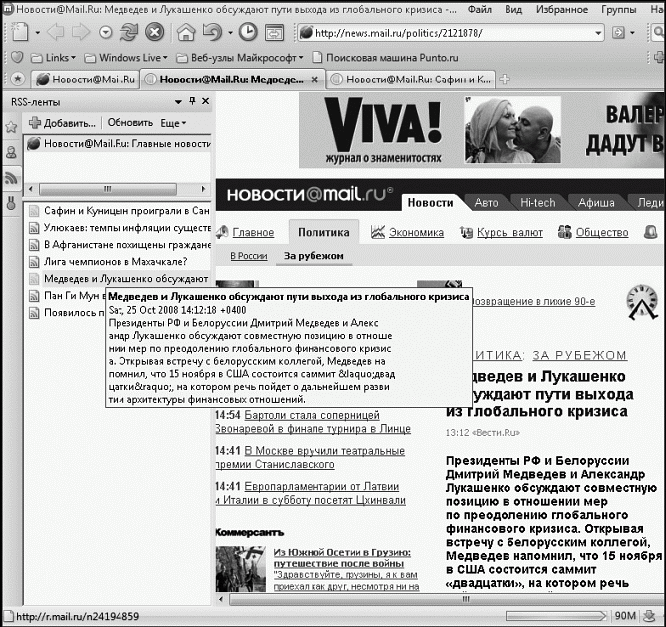Select Новости@Mail.Ru: Главные новости feed
Viewport: 666px width, 627px height.
119,144
